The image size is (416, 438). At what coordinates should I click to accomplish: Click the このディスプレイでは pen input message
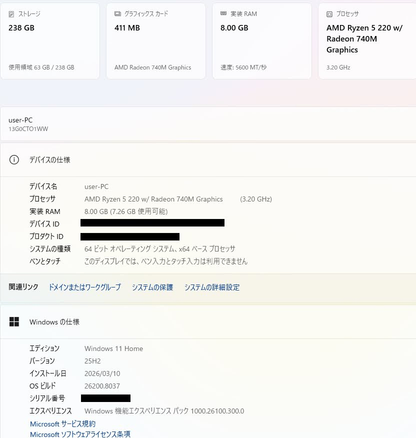pyautogui.click(x=166, y=261)
